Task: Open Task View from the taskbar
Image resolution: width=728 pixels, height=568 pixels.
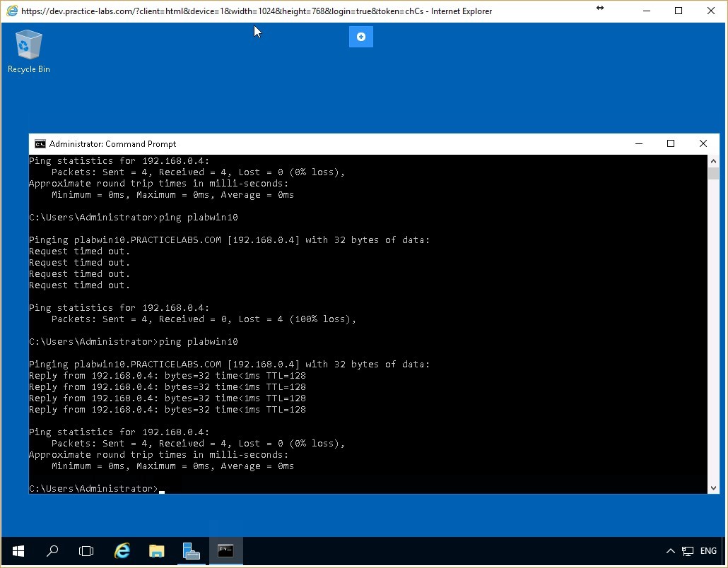Action: (86, 550)
